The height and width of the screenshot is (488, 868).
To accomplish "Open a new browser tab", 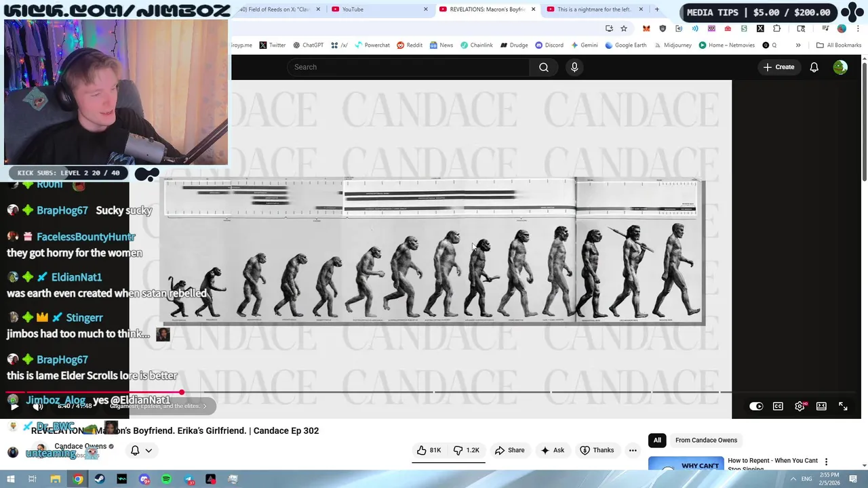I will point(656,9).
